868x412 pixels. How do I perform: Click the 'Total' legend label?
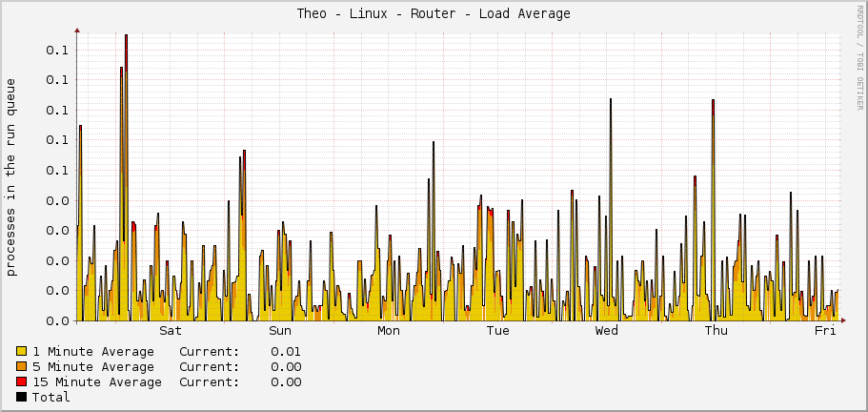point(50,397)
